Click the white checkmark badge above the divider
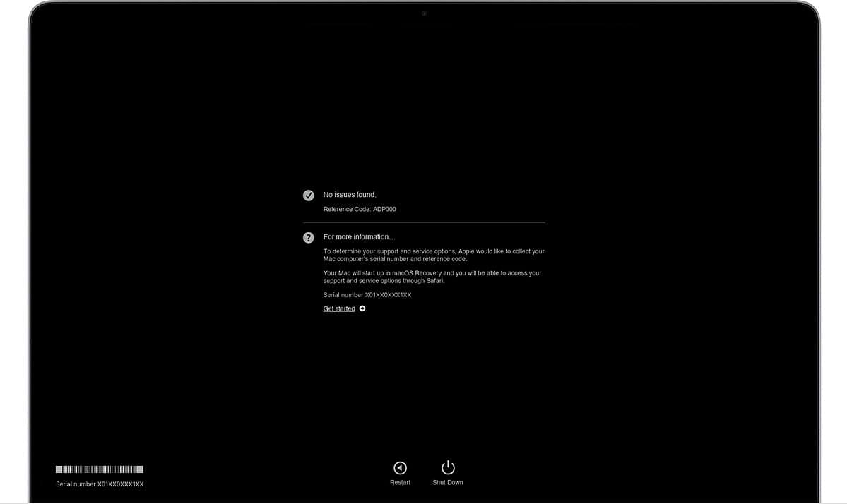 [308, 195]
